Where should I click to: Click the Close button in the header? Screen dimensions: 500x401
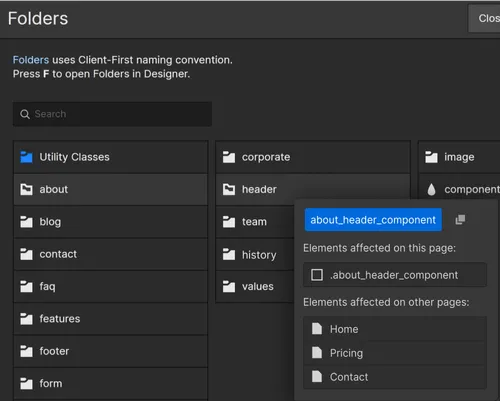click(x=484, y=18)
